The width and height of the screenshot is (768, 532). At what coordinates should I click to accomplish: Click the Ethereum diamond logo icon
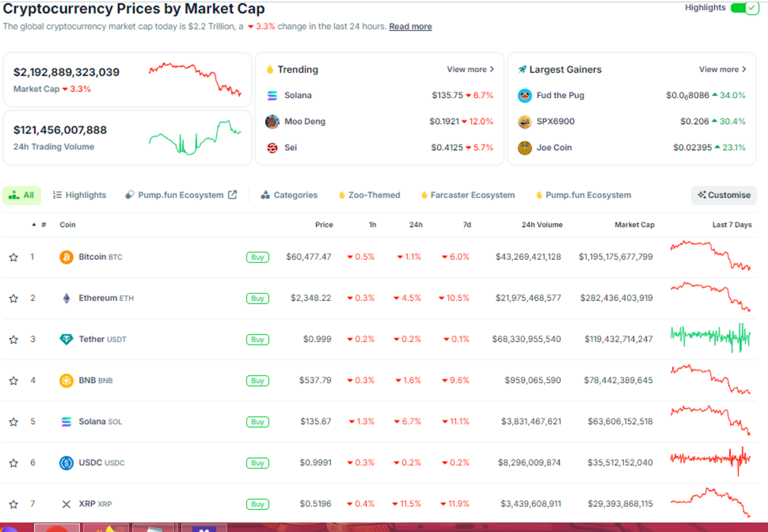click(x=66, y=298)
